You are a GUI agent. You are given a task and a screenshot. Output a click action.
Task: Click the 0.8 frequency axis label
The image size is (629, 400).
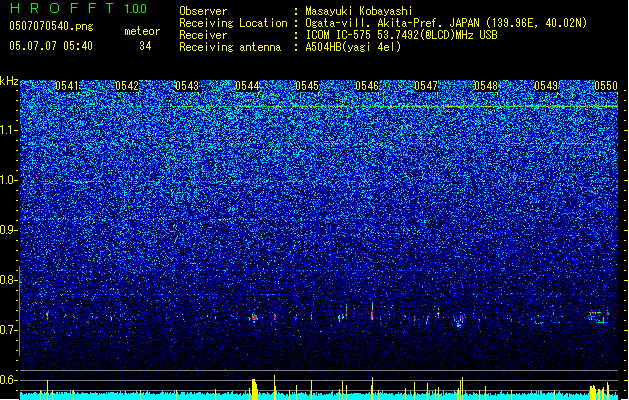pos(8,280)
